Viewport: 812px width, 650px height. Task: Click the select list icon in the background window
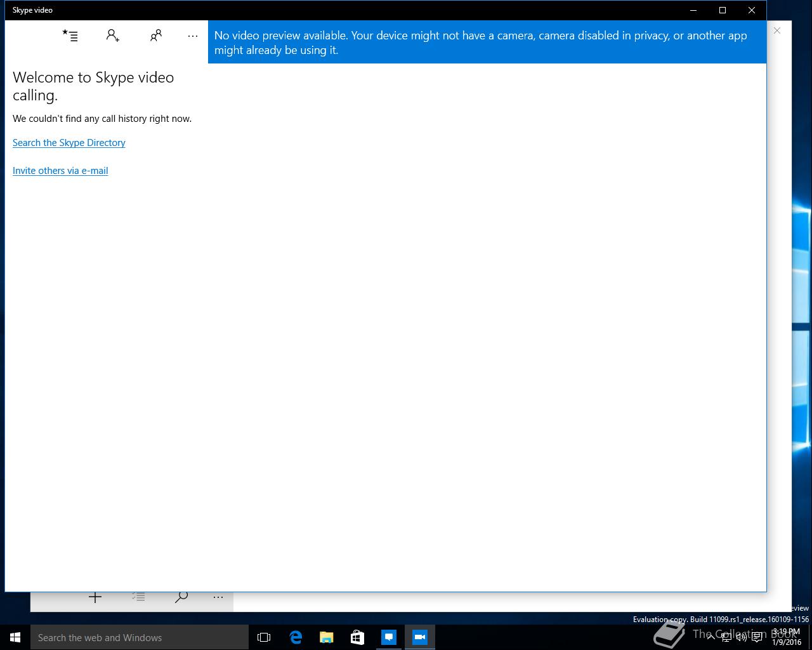[x=138, y=597]
